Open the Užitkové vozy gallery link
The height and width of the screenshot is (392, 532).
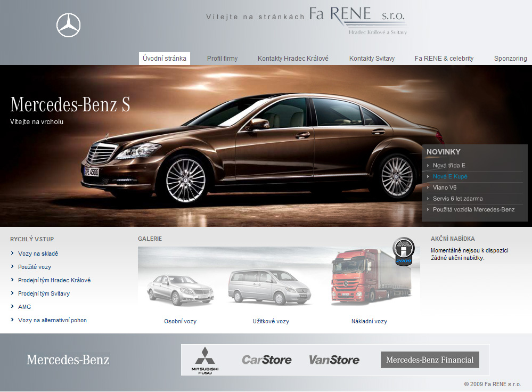(271, 321)
